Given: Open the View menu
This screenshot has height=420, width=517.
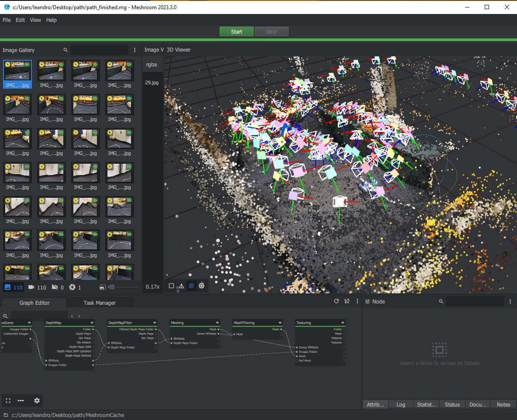Looking at the screenshot, I should pyautogui.click(x=35, y=20).
